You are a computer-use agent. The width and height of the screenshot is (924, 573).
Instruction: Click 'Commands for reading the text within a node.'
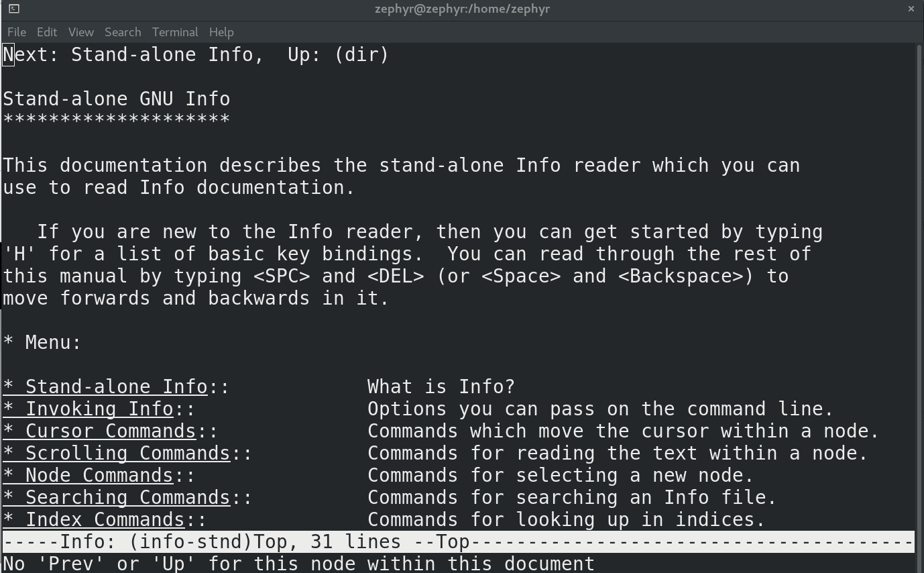click(x=618, y=454)
